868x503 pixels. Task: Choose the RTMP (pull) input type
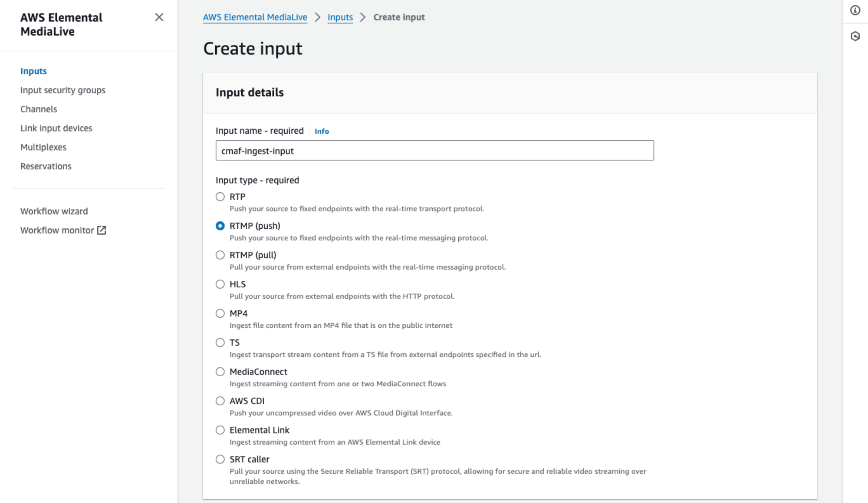220,255
